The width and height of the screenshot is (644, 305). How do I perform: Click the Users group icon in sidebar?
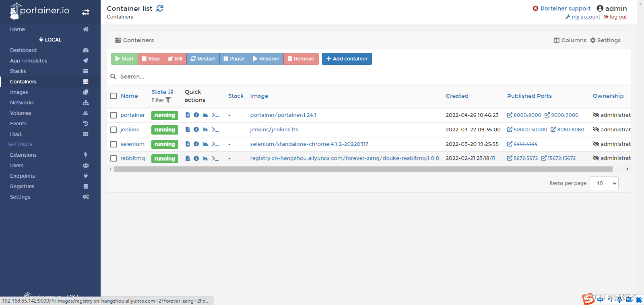[86, 165]
